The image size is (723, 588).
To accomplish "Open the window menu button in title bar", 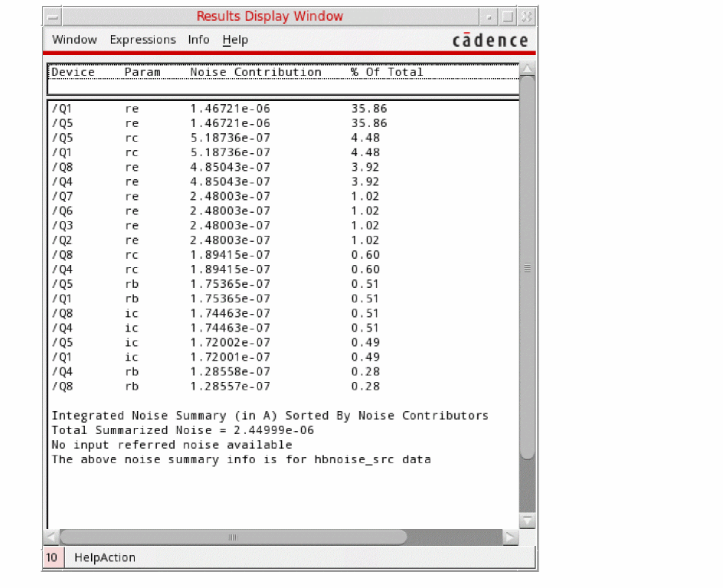I will 53,17.
